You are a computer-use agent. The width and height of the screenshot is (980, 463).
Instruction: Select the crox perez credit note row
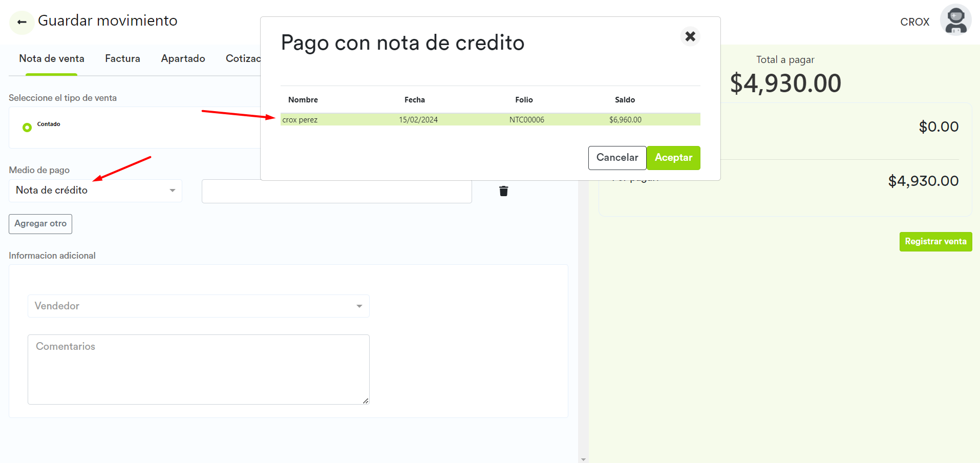pos(490,120)
